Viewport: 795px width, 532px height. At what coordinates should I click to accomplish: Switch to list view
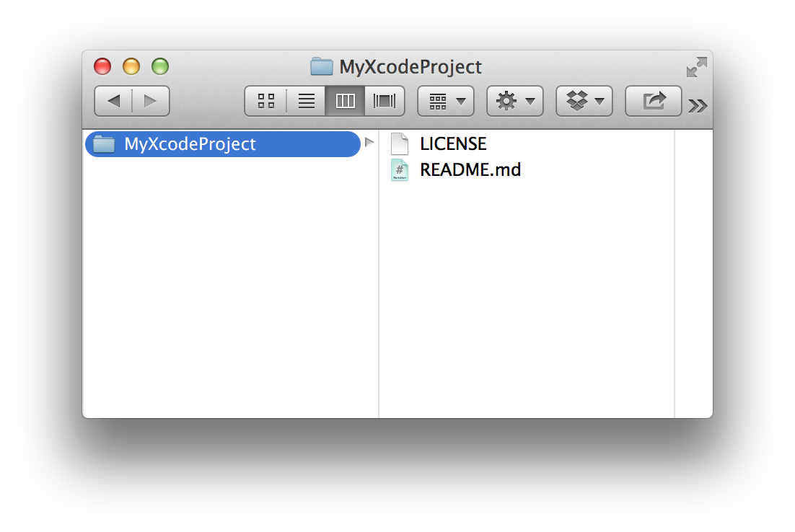pos(306,101)
